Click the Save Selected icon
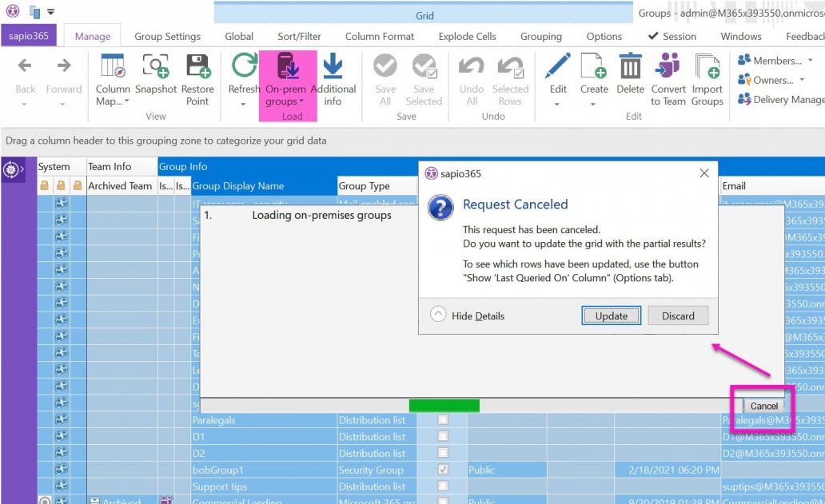 pos(424,65)
